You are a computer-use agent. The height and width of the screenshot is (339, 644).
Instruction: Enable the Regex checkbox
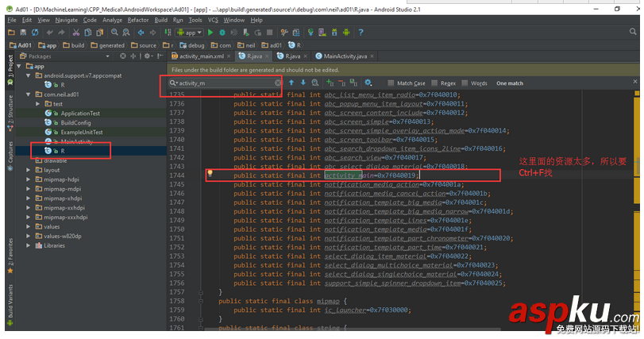(x=435, y=83)
